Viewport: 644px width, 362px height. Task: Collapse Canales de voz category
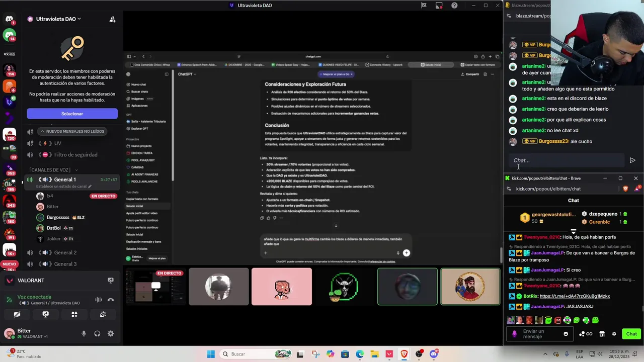tap(53, 170)
